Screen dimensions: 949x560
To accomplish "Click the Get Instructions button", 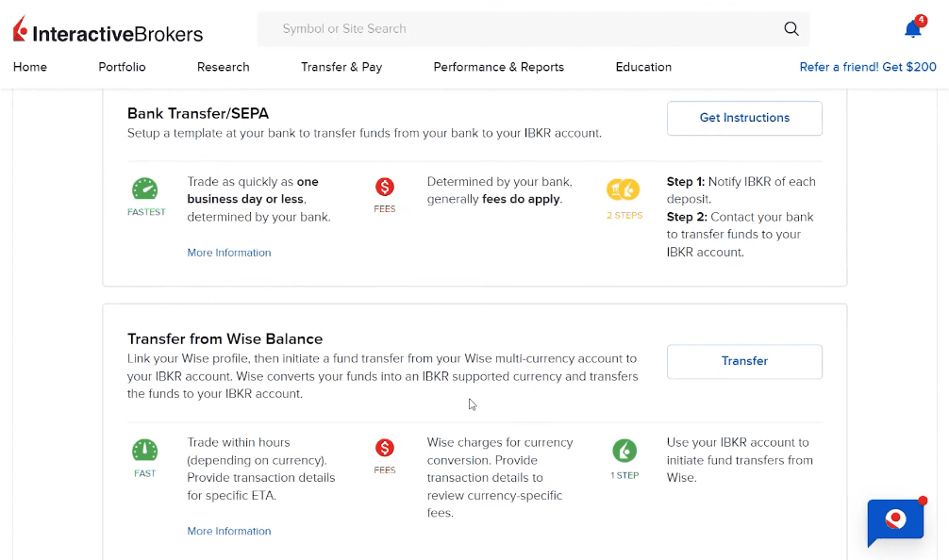I will (x=744, y=118).
